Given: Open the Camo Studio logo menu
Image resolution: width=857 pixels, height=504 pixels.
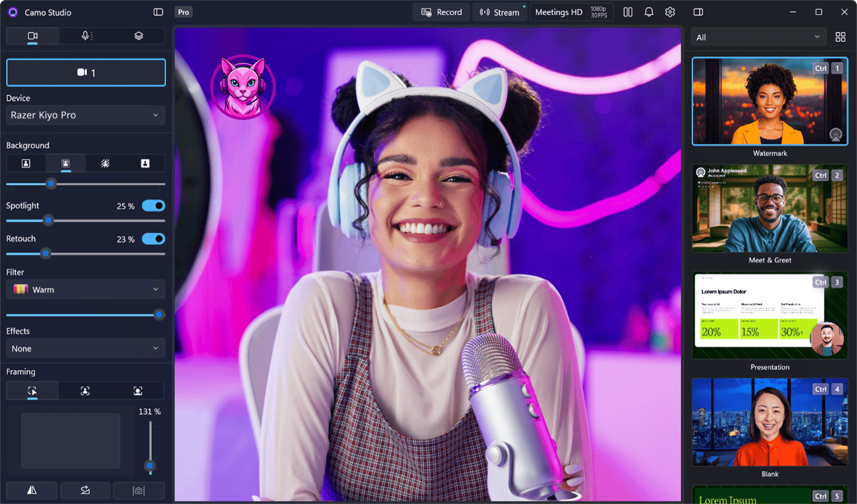Looking at the screenshot, I should [x=13, y=12].
